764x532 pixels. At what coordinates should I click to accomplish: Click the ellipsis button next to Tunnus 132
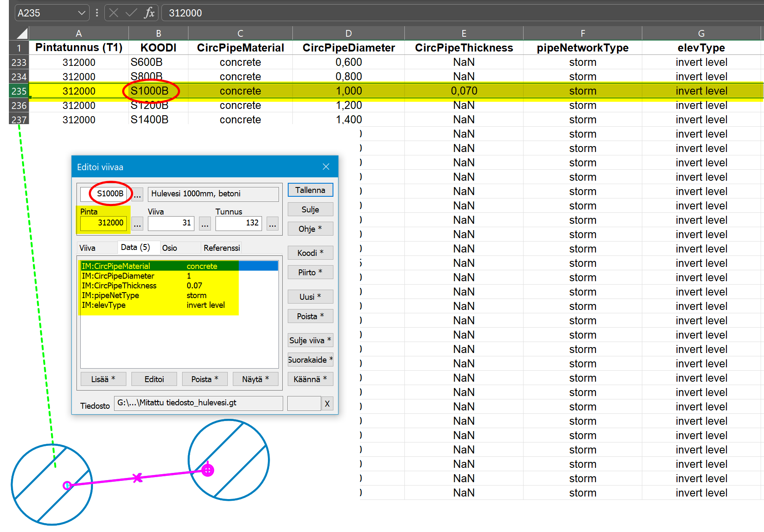[273, 223]
